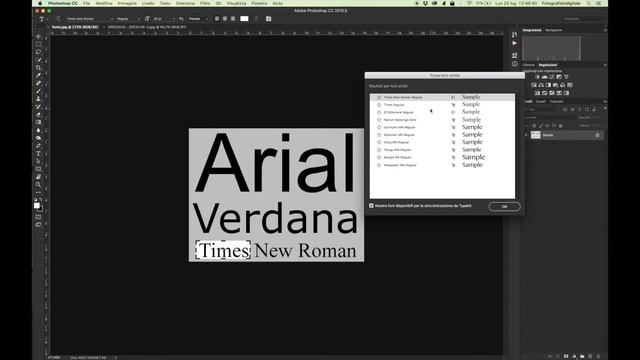
Task: Select the Lasso tool
Action: click(x=38, y=52)
